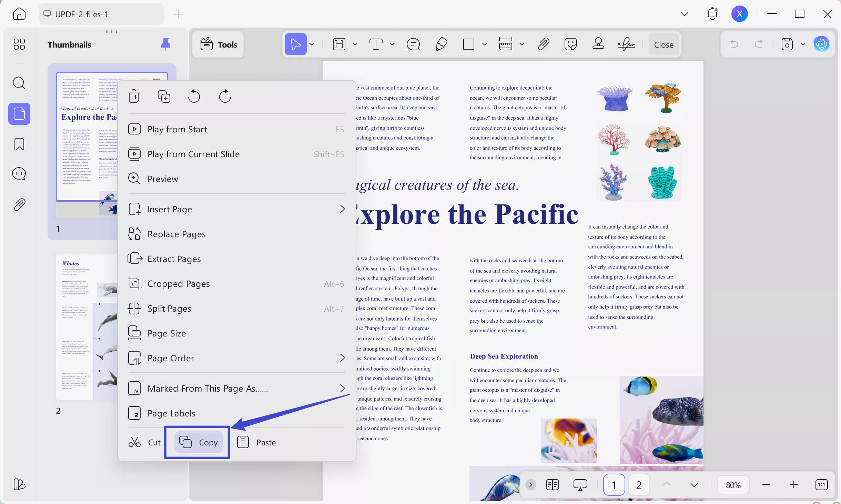This screenshot has width=841, height=504.
Task: Expand the measure tool dropdown arrow
Action: coord(522,44)
